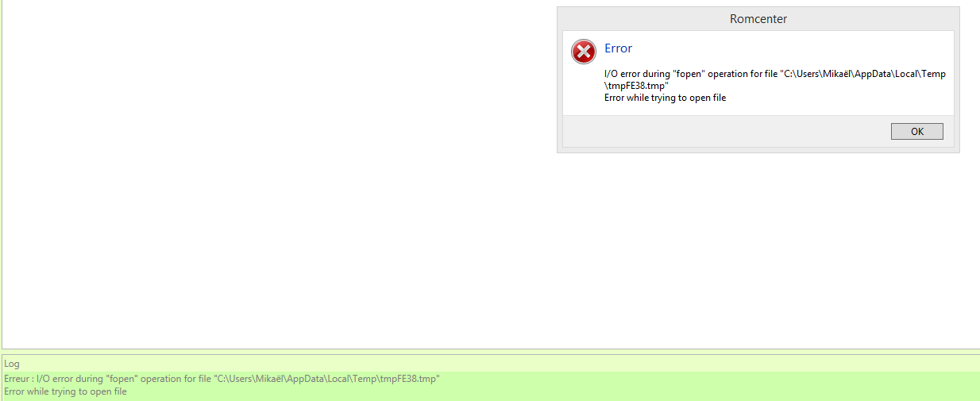Image resolution: width=980 pixels, height=401 pixels.
Task: Click the "tmpFE38.tmp" line in the dialog
Action: point(635,86)
